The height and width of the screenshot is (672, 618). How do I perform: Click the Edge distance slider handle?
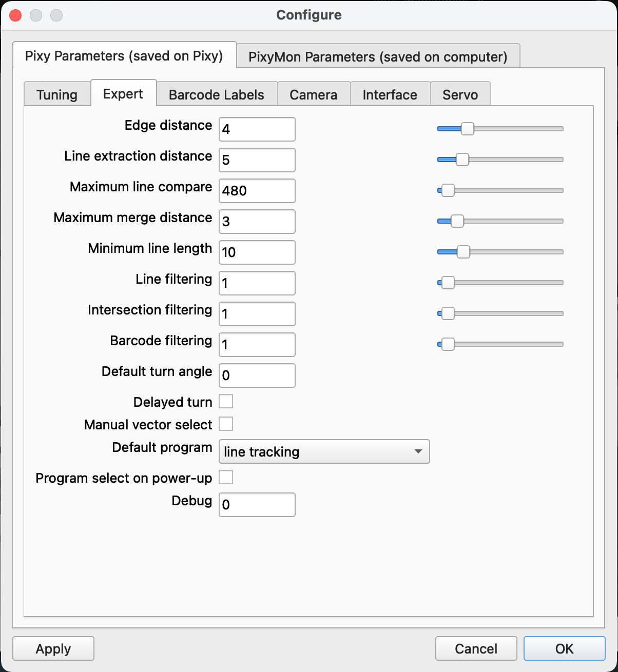(467, 129)
